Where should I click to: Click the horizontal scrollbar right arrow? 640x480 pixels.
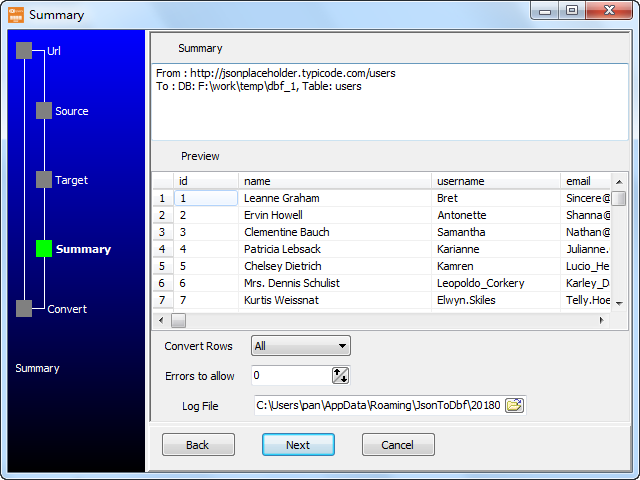point(601,321)
